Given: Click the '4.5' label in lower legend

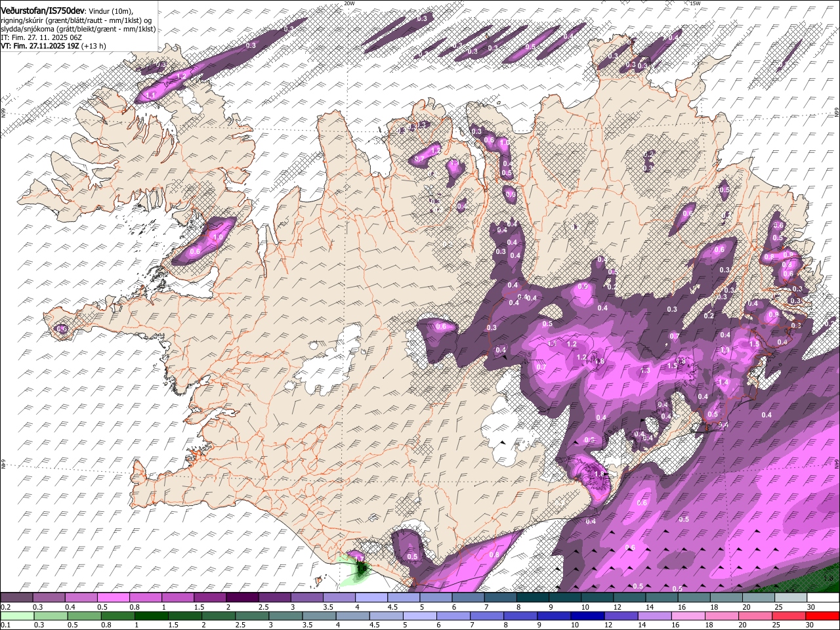Looking at the screenshot, I should [x=376, y=625].
